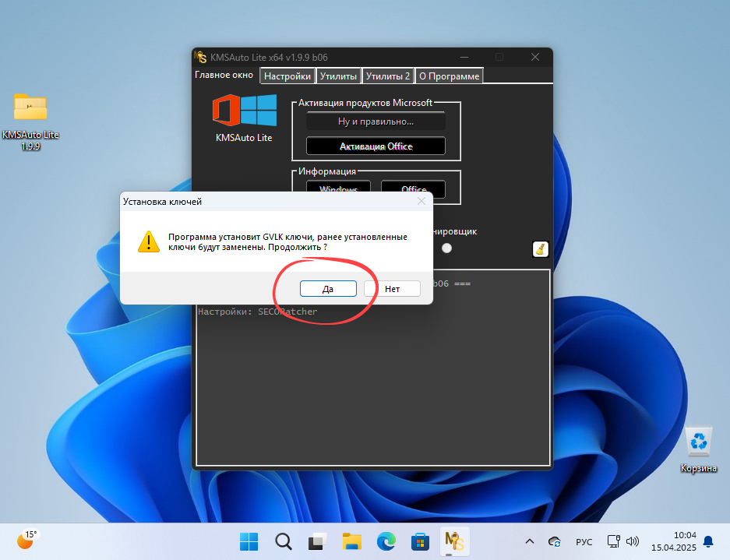Open Windows Search from the taskbar
This screenshot has width=730, height=560.
point(282,541)
